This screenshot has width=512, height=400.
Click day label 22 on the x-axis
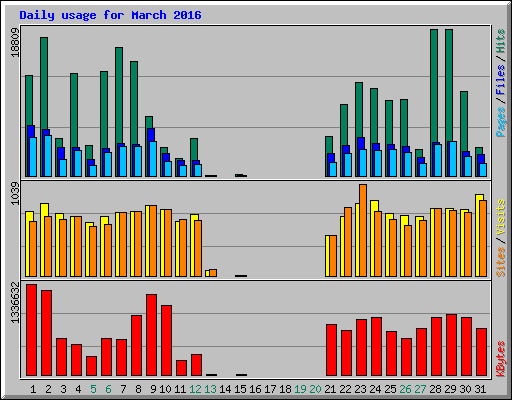tap(345, 389)
